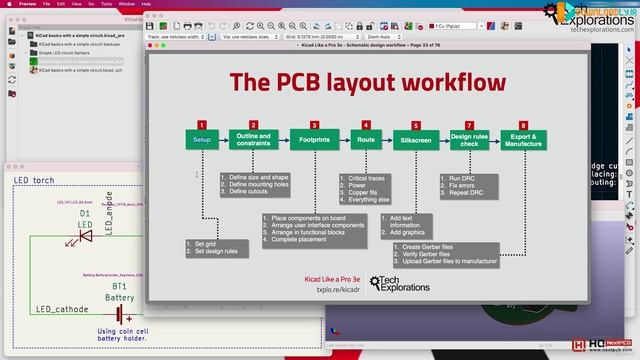Rotate selection clockwise
Screen dimensions: 640x360
(327, 26)
